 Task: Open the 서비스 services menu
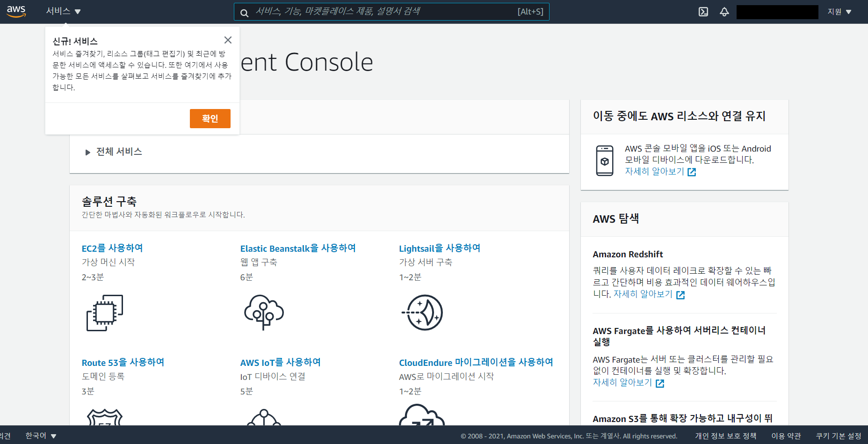pyautogui.click(x=63, y=11)
